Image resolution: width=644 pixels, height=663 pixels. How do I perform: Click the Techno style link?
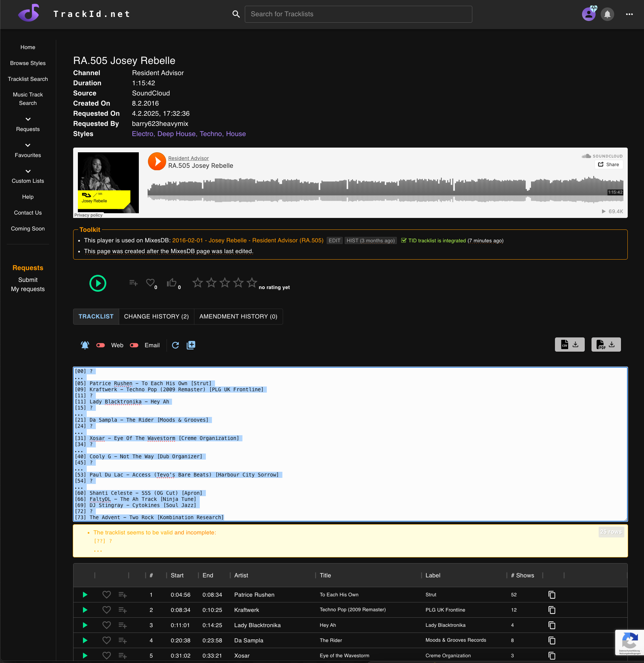211,134
